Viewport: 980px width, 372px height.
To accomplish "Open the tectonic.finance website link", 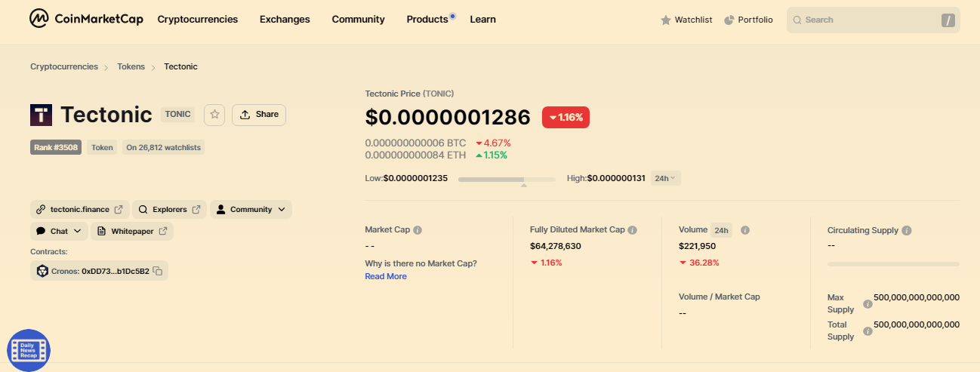I will tap(80, 209).
